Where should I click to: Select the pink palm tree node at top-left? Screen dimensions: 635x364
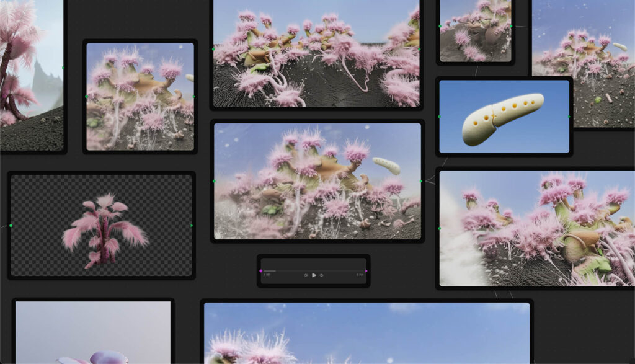pos(30,74)
